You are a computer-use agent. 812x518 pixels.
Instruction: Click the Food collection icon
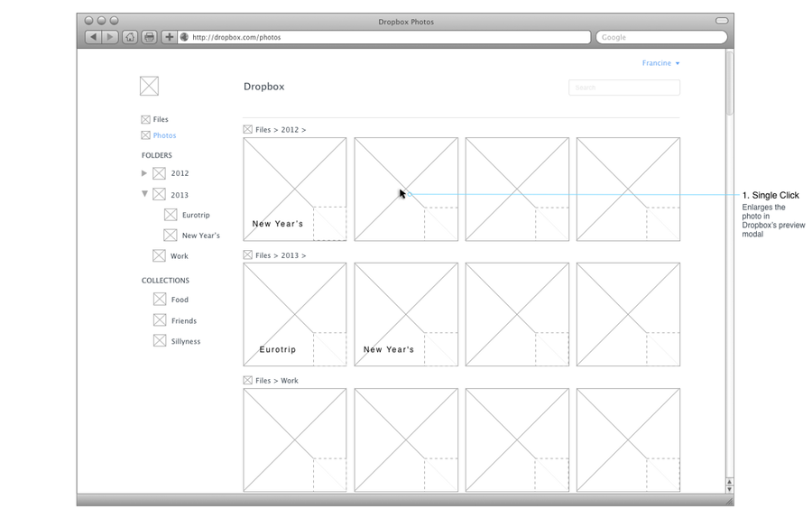pyautogui.click(x=160, y=299)
